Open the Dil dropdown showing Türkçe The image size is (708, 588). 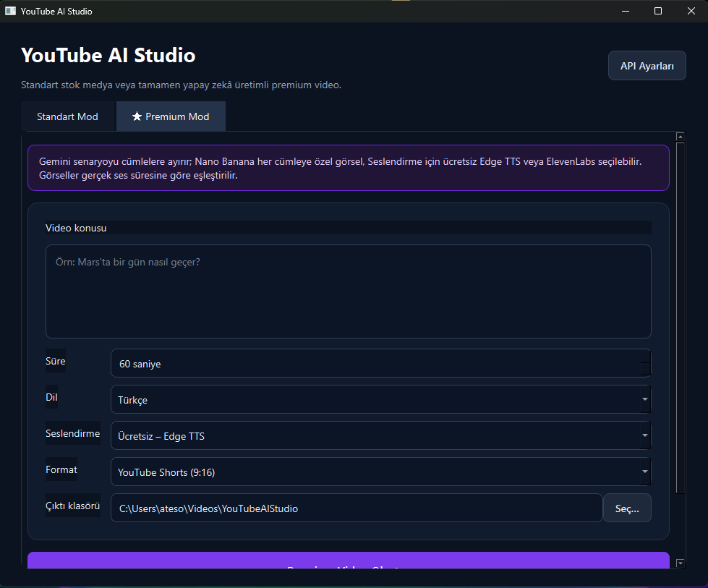click(x=380, y=399)
